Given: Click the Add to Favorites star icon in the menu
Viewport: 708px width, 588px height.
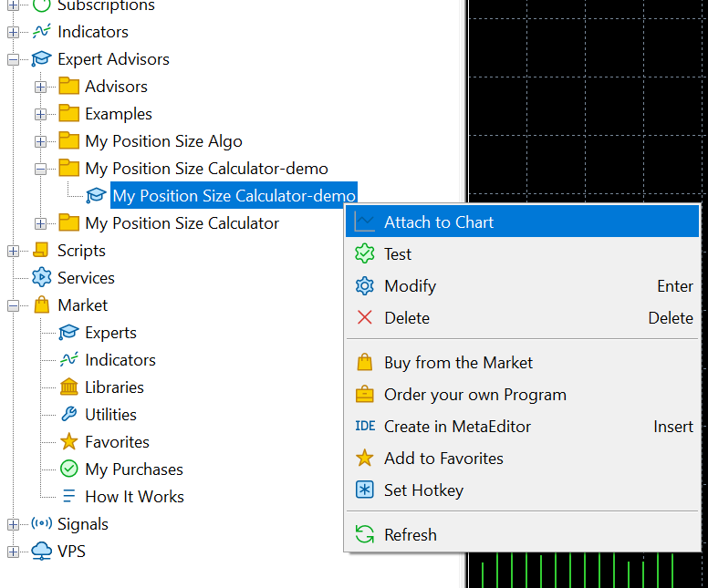Looking at the screenshot, I should pos(365,458).
